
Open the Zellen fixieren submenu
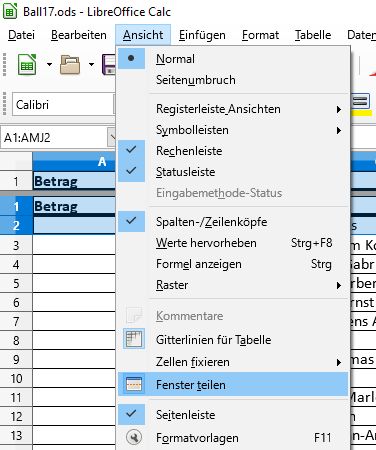click(232, 362)
